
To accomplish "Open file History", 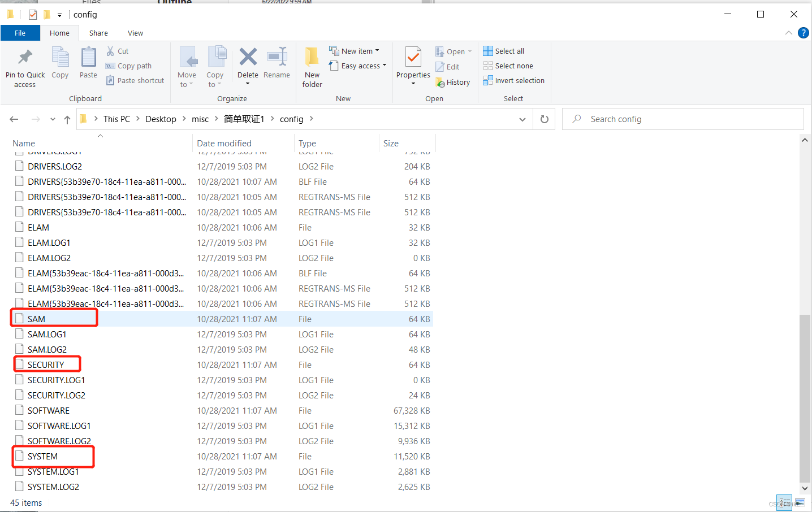I will (x=452, y=82).
